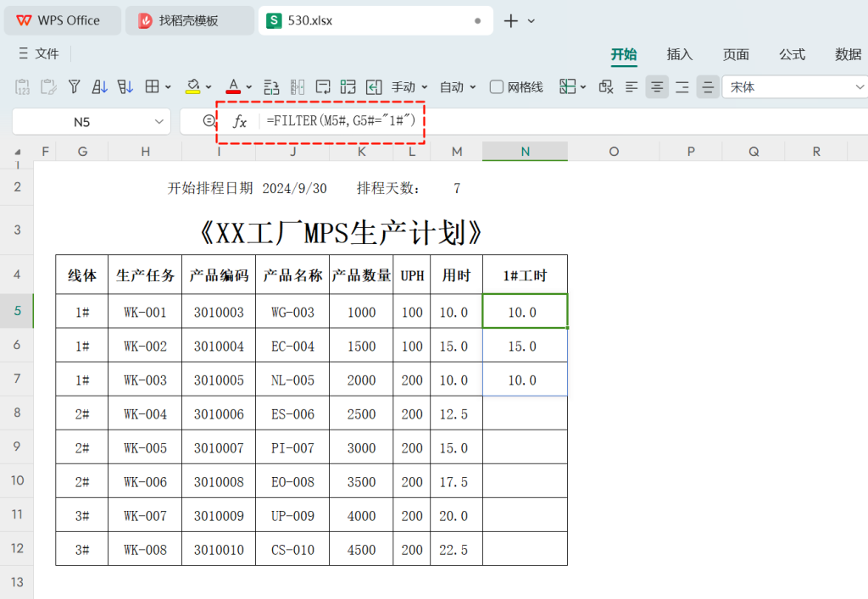Open the 文件 file menu
Viewport: 868px width, 599px height.
[39, 53]
